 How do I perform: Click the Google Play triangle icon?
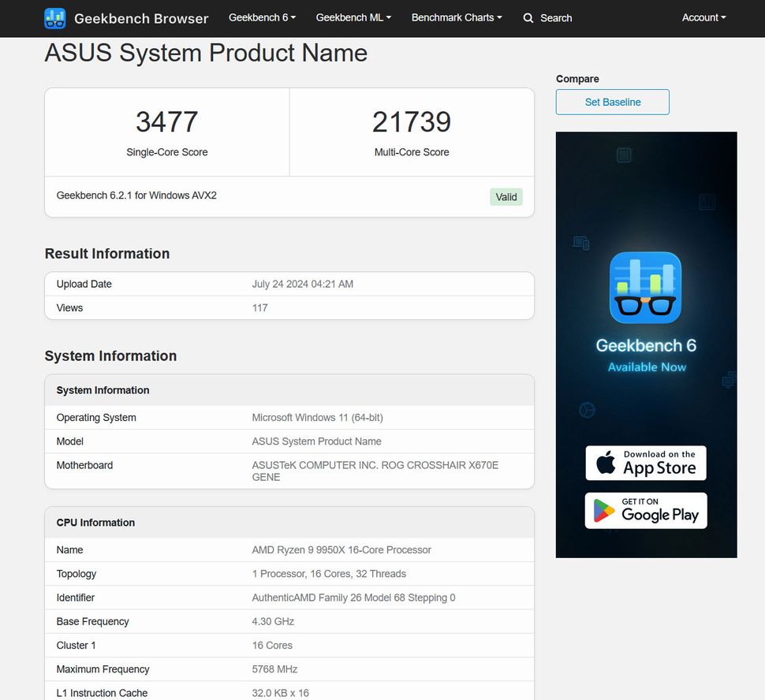click(602, 510)
